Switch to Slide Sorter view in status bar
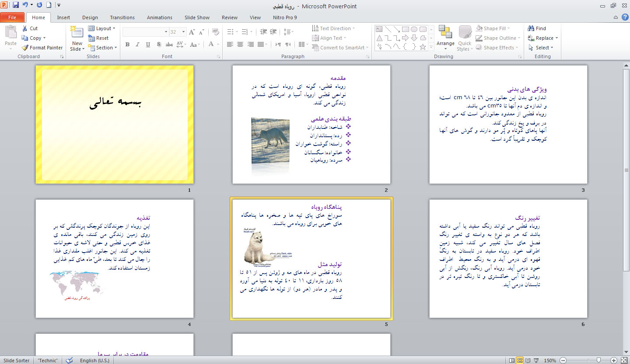 click(520, 361)
